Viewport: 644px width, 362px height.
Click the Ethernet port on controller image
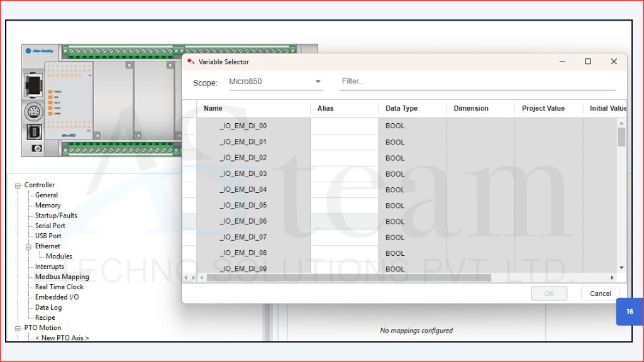(x=34, y=84)
